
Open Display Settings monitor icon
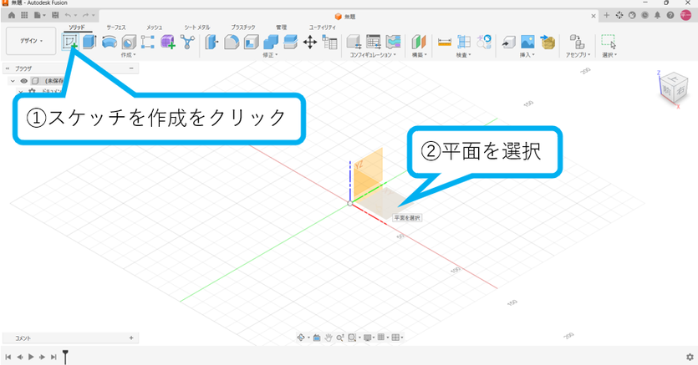tap(367, 338)
